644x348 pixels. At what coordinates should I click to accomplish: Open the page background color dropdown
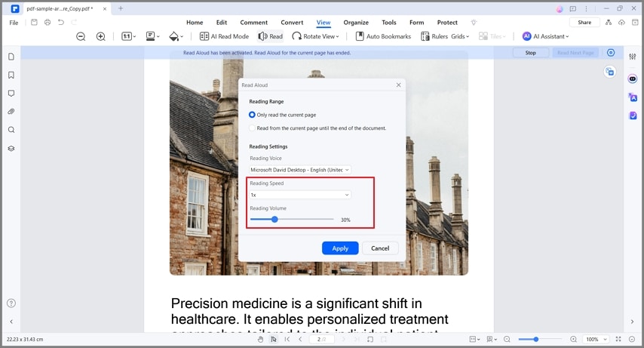click(x=176, y=36)
